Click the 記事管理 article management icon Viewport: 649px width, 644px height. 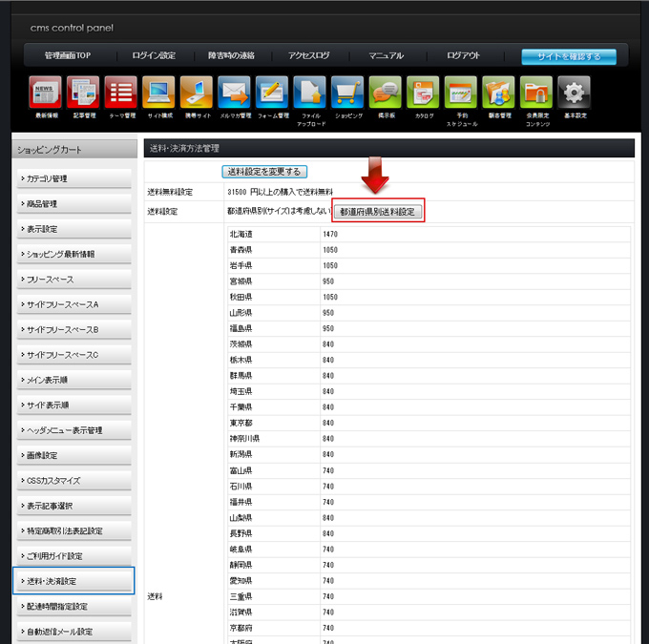click(83, 93)
